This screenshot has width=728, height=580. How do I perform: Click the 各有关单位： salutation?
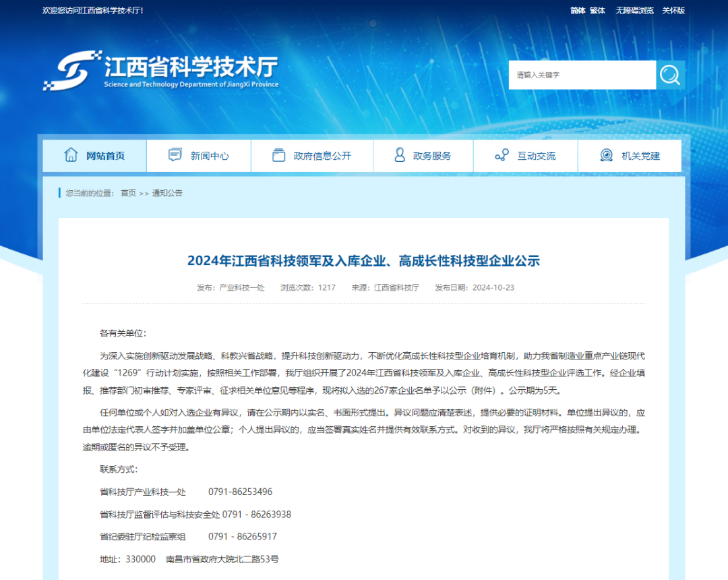click(x=123, y=333)
